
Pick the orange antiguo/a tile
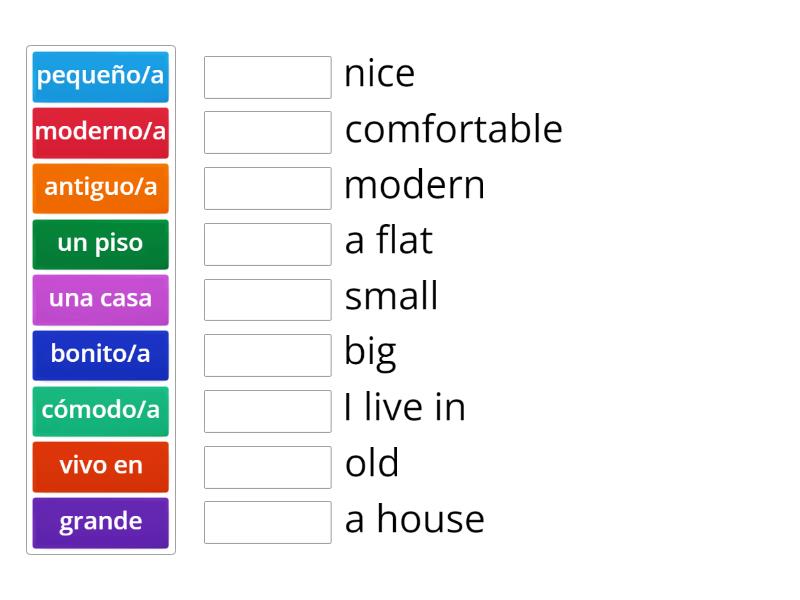[x=100, y=188]
